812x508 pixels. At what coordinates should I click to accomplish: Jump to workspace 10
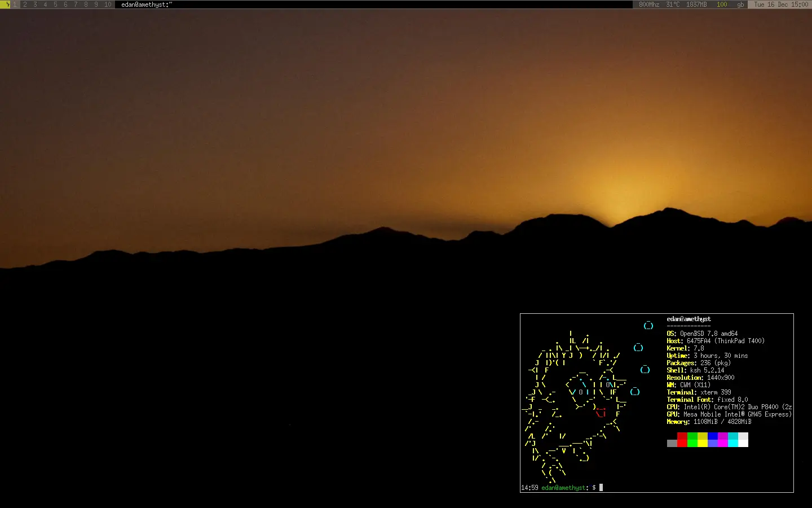(x=108, y=5)
